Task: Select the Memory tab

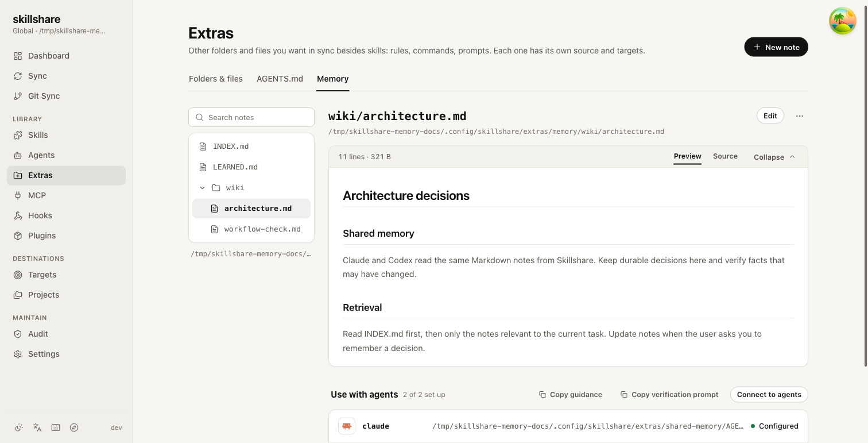Action: [333, 79]
